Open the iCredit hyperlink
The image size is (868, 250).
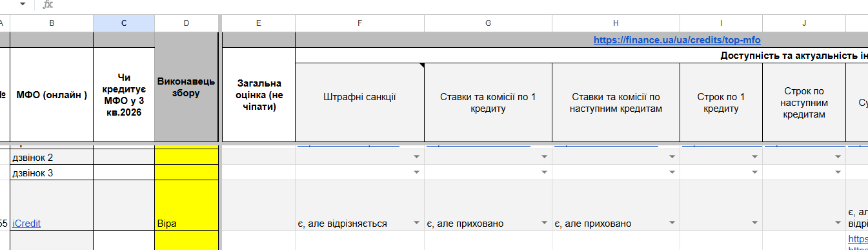pyautogui.click(x=27, y=224)
